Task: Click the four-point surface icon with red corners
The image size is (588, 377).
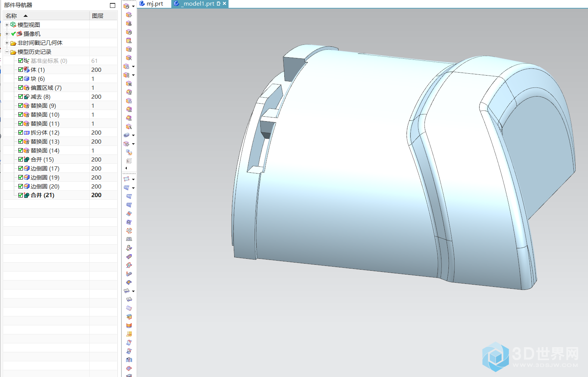Action: point(127,179)
